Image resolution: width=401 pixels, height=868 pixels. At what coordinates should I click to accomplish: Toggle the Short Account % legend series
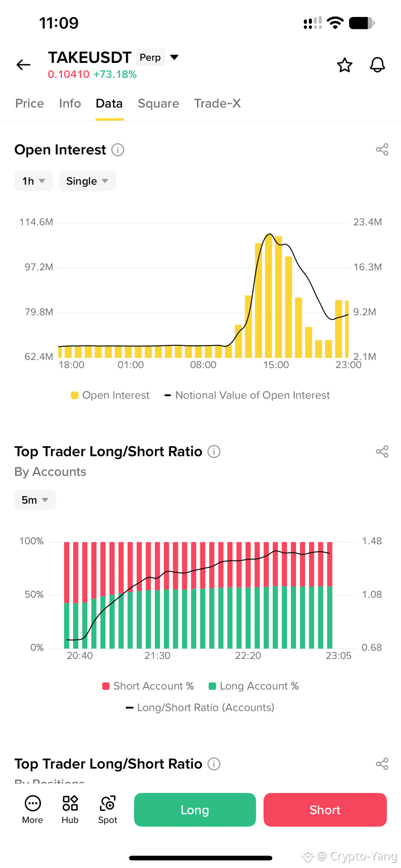tap(148, 686)
